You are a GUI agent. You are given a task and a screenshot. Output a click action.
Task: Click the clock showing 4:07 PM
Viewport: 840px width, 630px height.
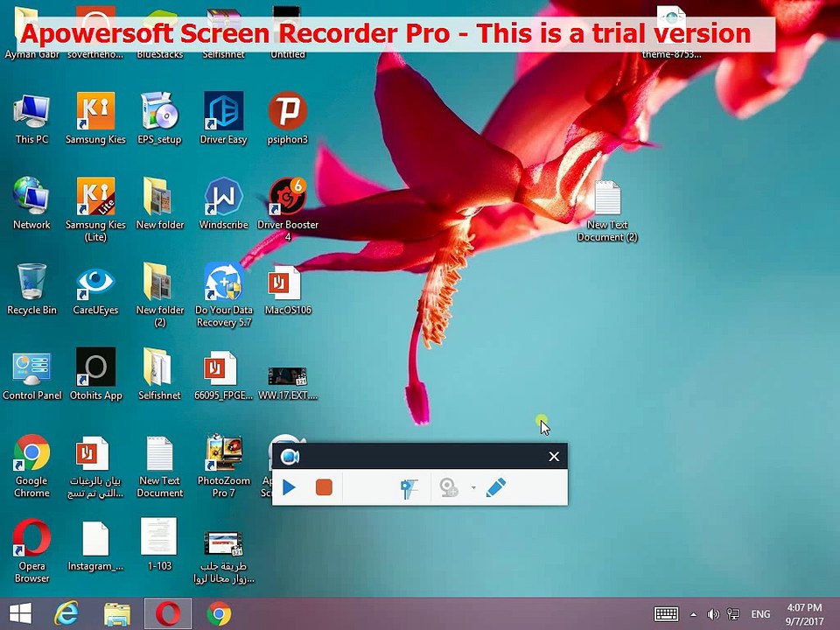[804, 613]
